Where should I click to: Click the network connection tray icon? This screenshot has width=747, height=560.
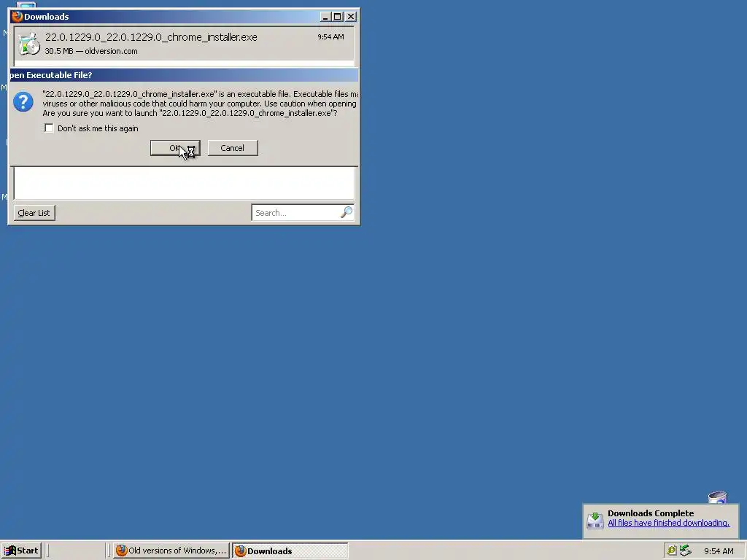(685, 551)
